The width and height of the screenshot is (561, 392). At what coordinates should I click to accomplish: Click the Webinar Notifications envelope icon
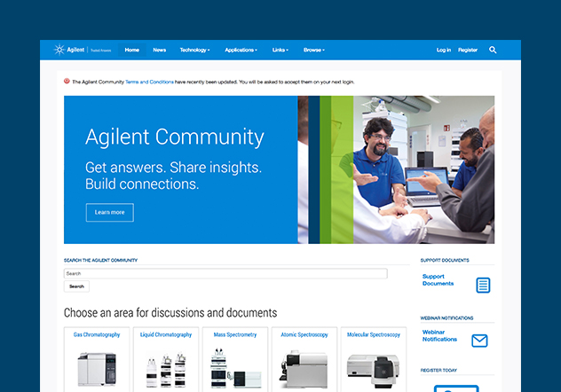point(479,341)
